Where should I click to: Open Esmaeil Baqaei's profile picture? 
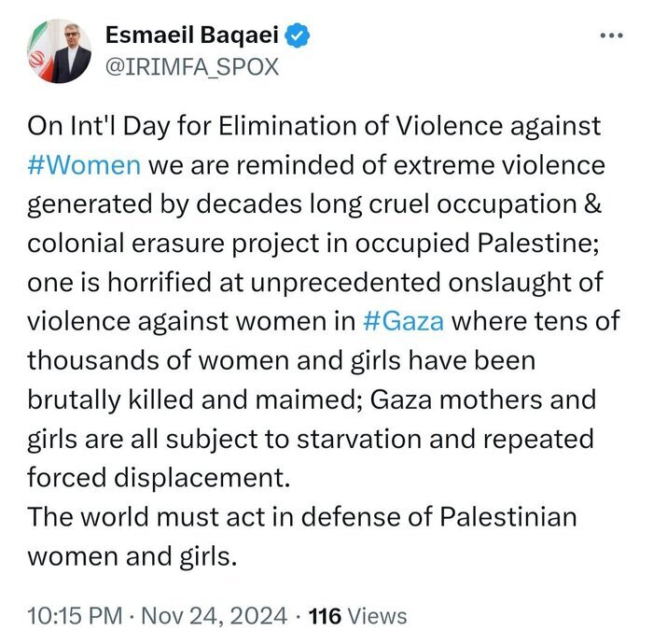pos(55,51)
